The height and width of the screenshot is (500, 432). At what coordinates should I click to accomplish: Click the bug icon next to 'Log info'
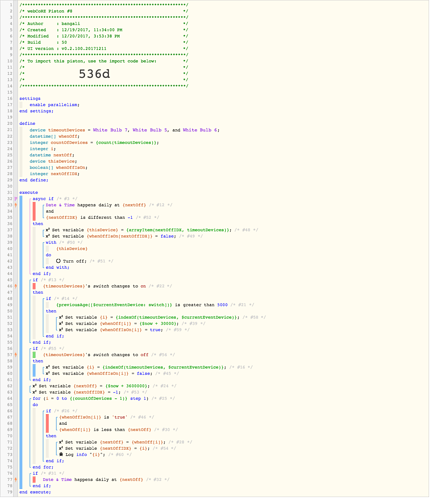click(x=61, y=456)
